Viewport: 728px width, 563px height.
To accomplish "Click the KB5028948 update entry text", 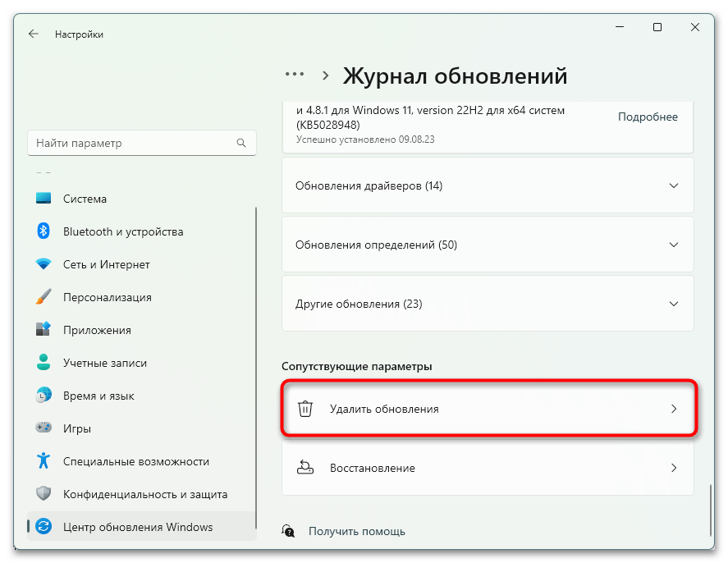I will (x=430, y=117).
